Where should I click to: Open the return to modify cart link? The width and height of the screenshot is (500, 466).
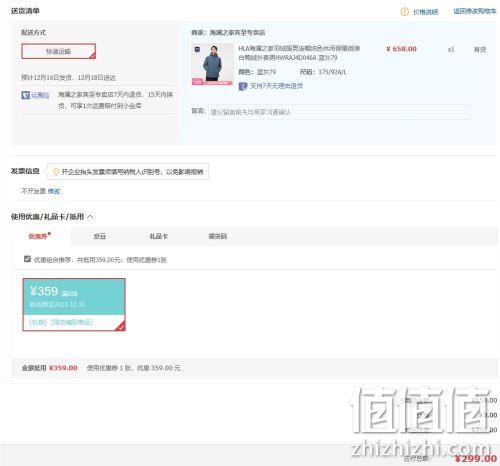pyautogui.click(x=475, y=11)
